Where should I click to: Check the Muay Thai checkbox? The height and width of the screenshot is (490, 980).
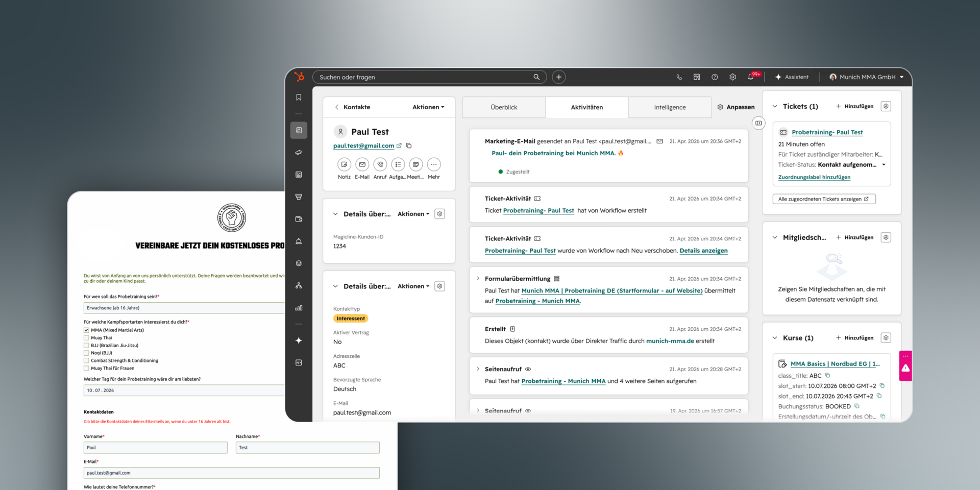tap(86, 338)
